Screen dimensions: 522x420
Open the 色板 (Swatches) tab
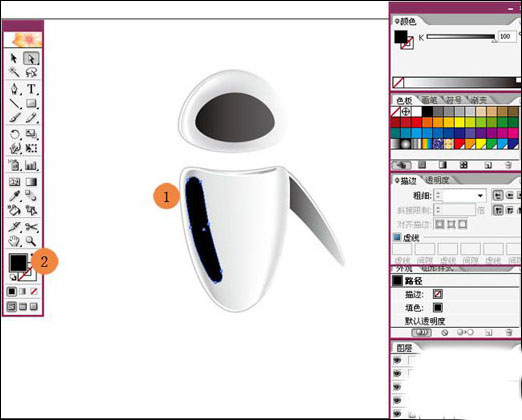tap(404, 100)
